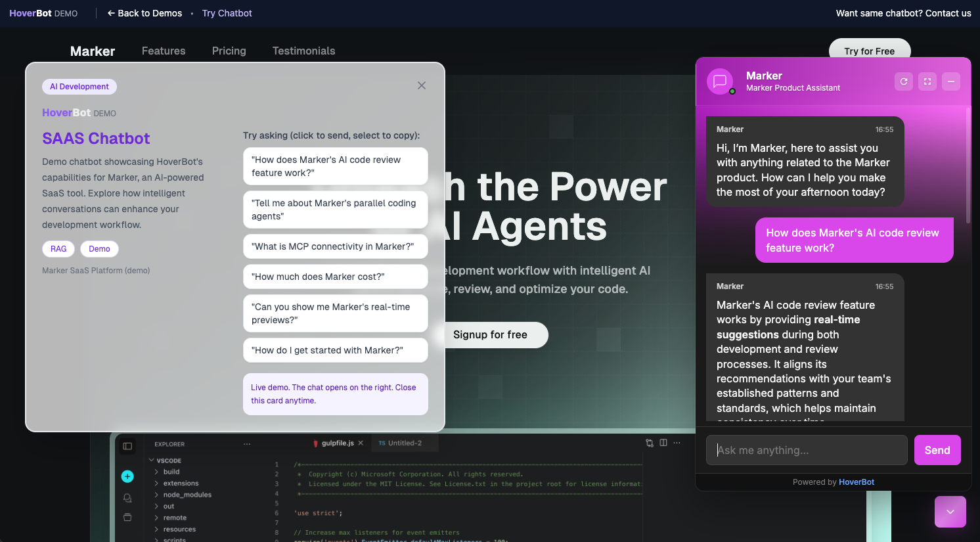Click the HoverBot DEMO logo in top bar
The height and width of the screenshot is (542, 980).
[43, 13]
